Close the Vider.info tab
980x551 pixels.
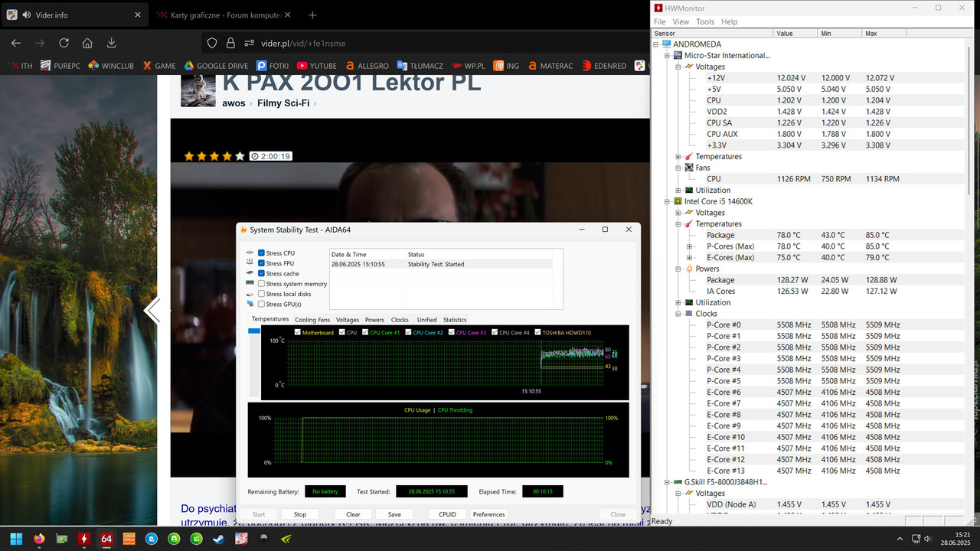137,15
